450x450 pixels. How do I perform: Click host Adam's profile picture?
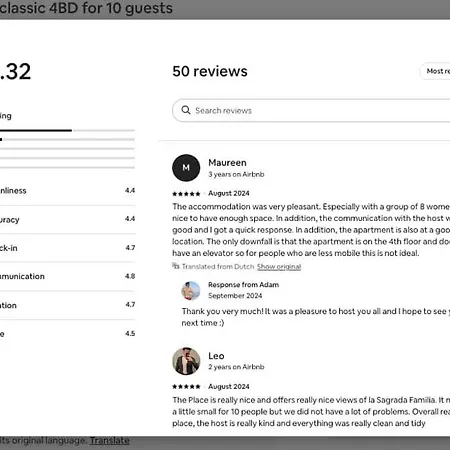(191, 290)
